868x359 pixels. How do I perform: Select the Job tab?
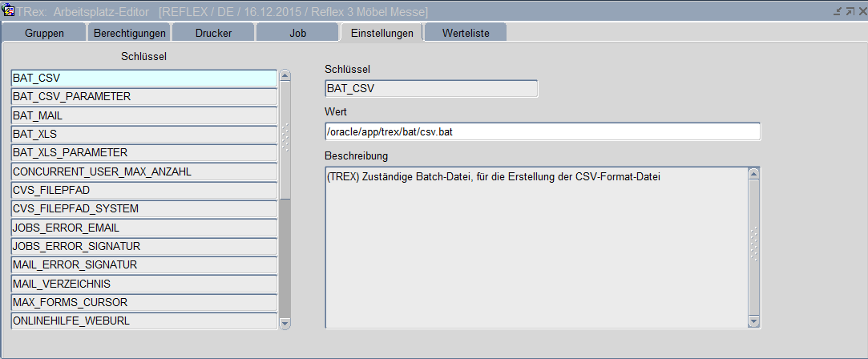click(x=297, y=33)
